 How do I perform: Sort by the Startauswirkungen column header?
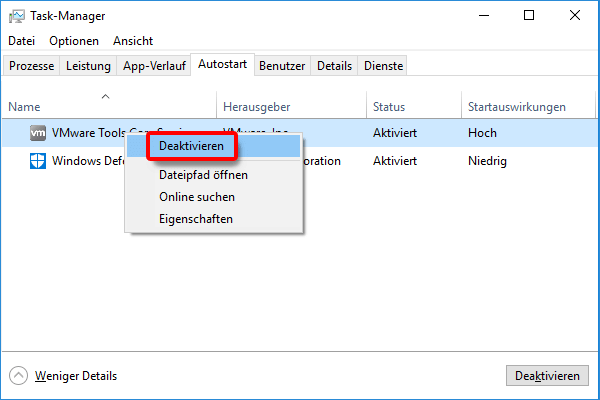click(528, 106)
